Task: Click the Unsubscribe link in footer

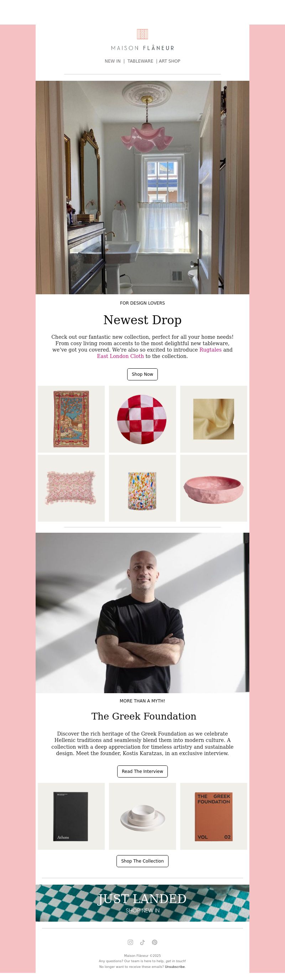Action: [175, 967]
